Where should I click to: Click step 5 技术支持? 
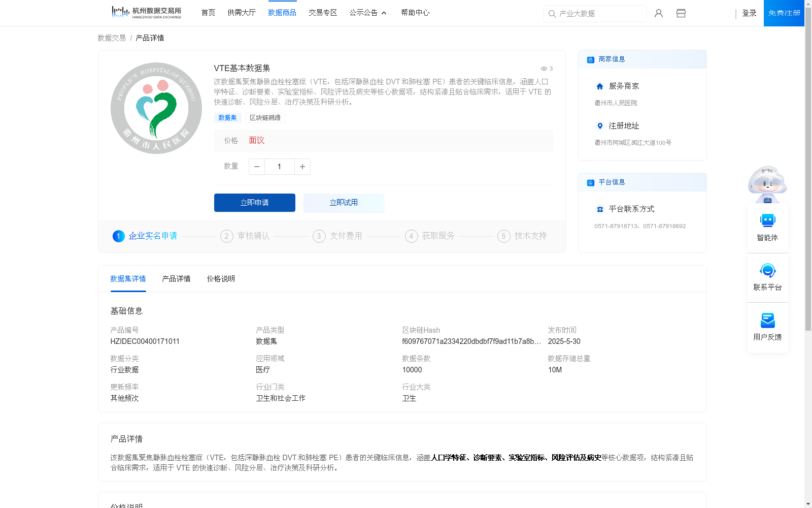pyautogui.click(x=522, y=236)
